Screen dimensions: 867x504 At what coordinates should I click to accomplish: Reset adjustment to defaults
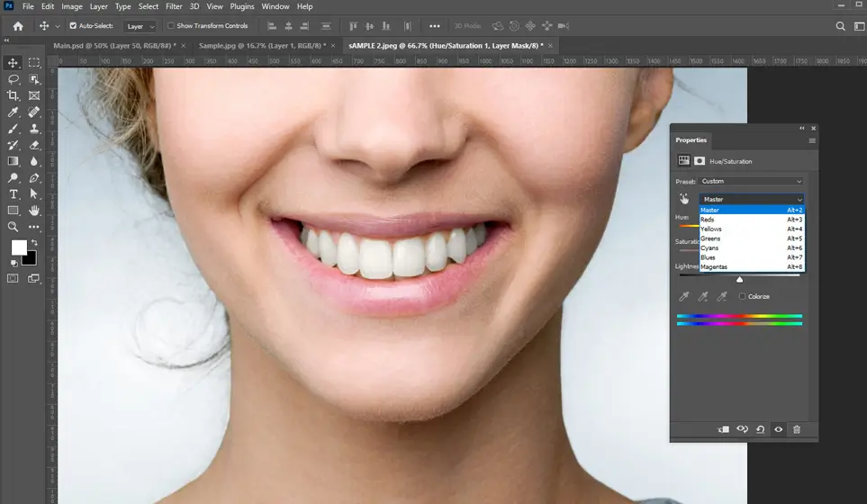760,429
